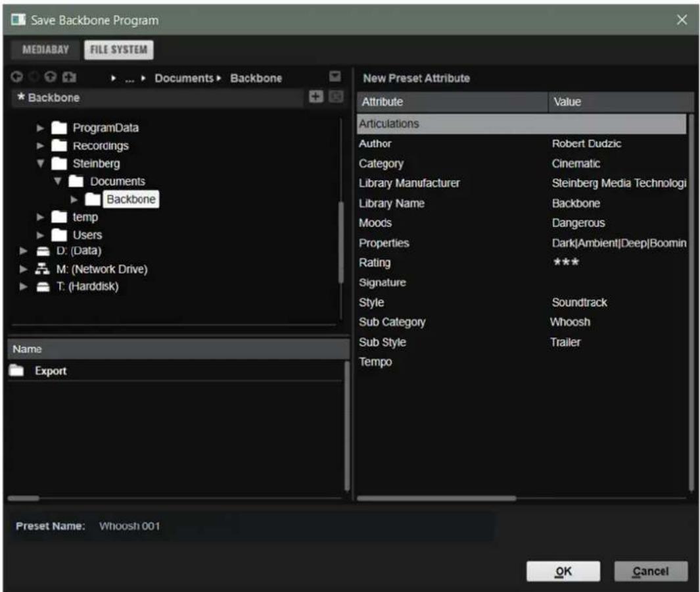The width and height of the screenshot is (700, 592).
Task: Collapse the Steinberg folder
Action: pyautogui.click(x=40, y=164)
